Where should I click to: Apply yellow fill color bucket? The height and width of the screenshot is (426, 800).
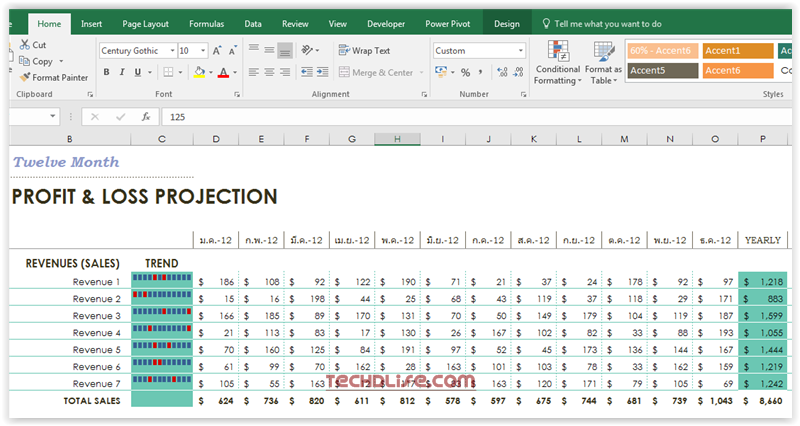tap(199, 72)
